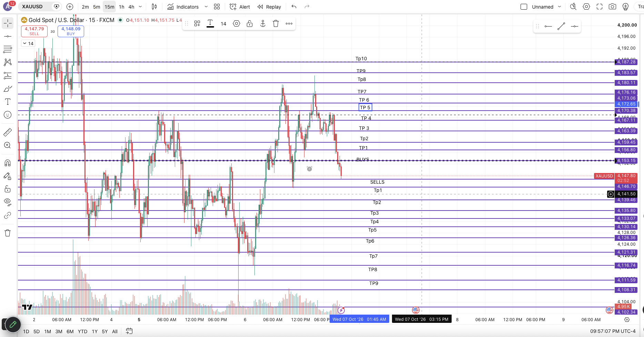Open text color picker in floating toolbar

tap(210, 23)
